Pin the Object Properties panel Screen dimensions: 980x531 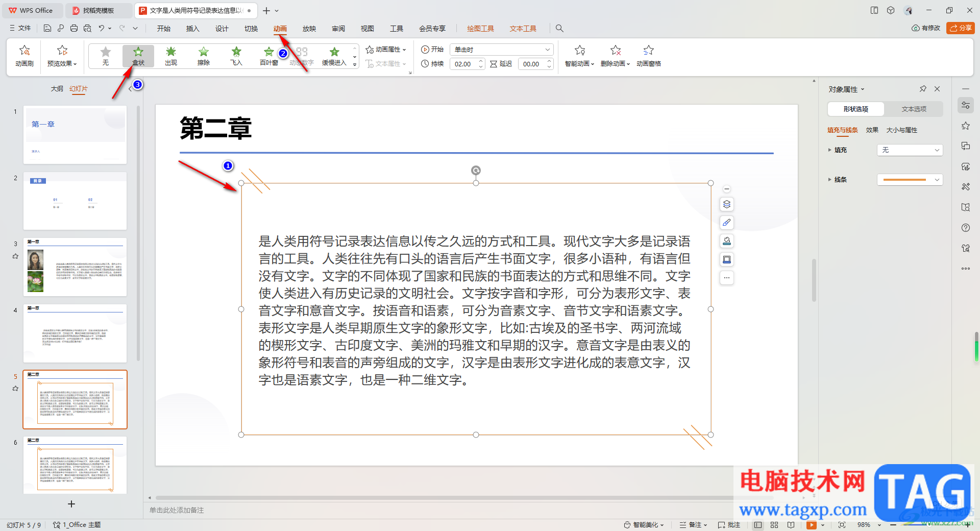point(923,89)
